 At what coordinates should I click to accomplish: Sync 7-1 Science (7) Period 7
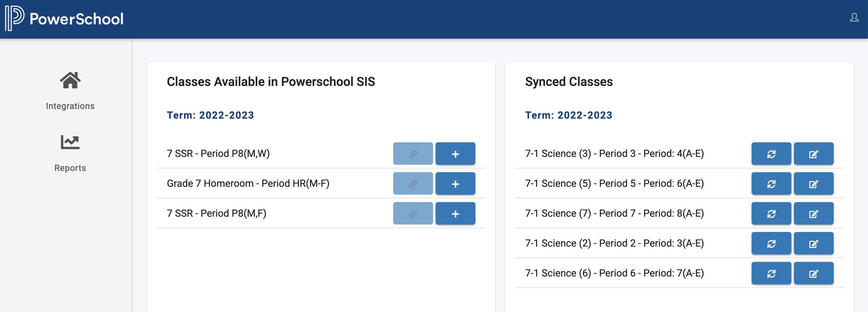click(x=771, y=213)
